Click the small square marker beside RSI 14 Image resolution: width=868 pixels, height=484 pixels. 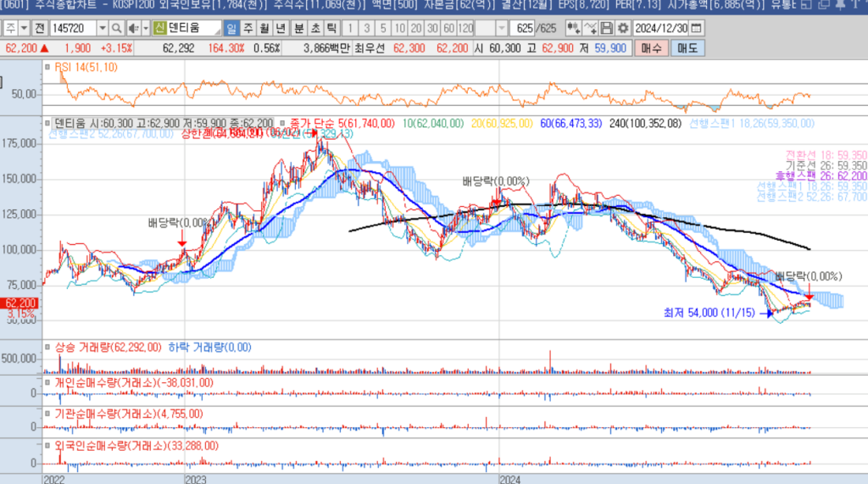tap(49, 67)
